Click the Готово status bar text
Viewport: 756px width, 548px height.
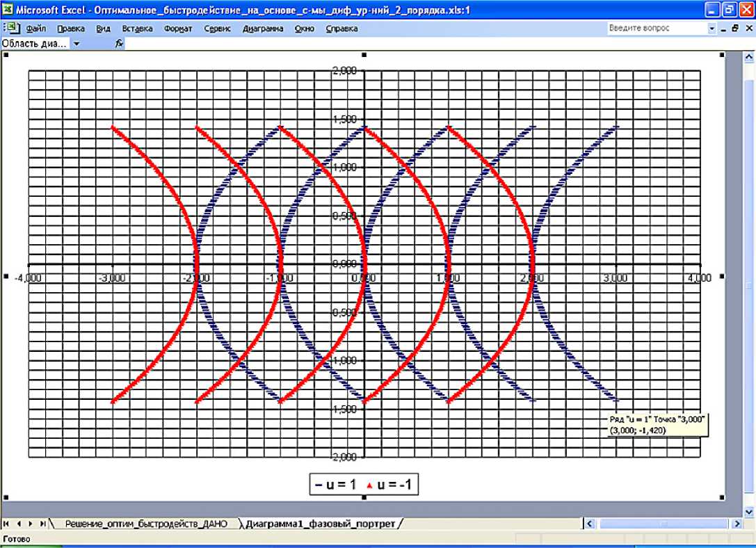[17, 540]
